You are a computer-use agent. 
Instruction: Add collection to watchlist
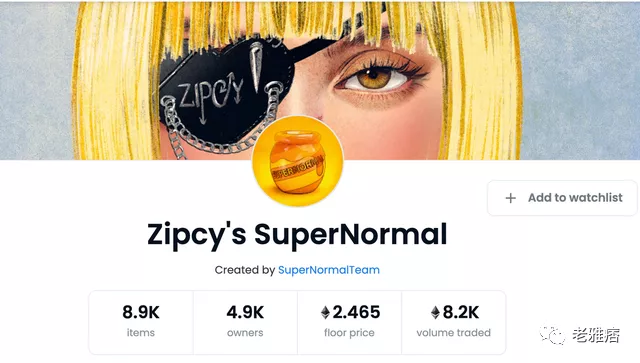pyautogui.click(x=562, y=198)
